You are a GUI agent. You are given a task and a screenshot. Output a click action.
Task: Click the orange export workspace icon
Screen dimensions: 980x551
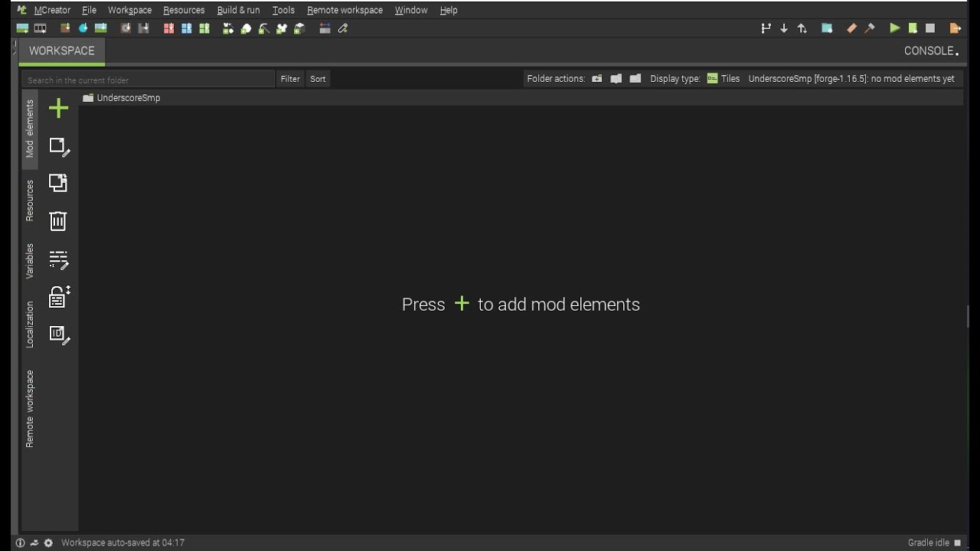955,28
